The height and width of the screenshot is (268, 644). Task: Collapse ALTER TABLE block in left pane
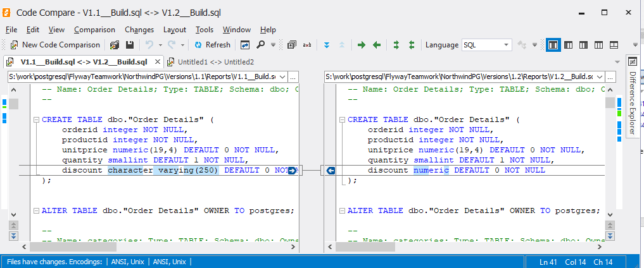pos(36,210)
